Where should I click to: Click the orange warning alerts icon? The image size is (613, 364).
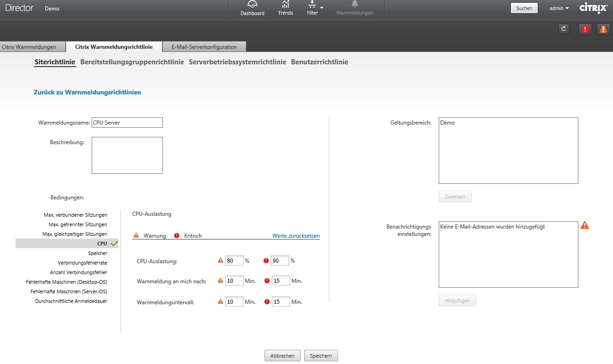point(603,29)
